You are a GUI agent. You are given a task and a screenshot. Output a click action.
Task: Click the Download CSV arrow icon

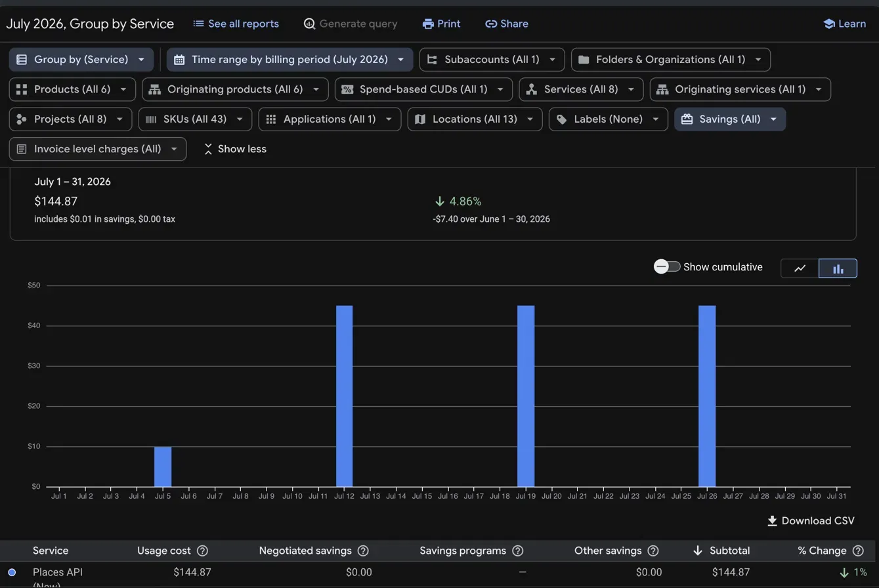coord(773,521)
